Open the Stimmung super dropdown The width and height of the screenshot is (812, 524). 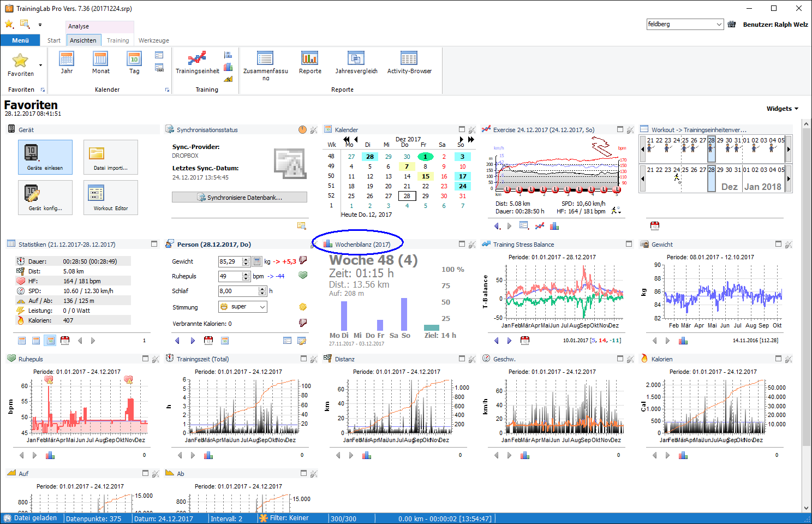point(262,307)
